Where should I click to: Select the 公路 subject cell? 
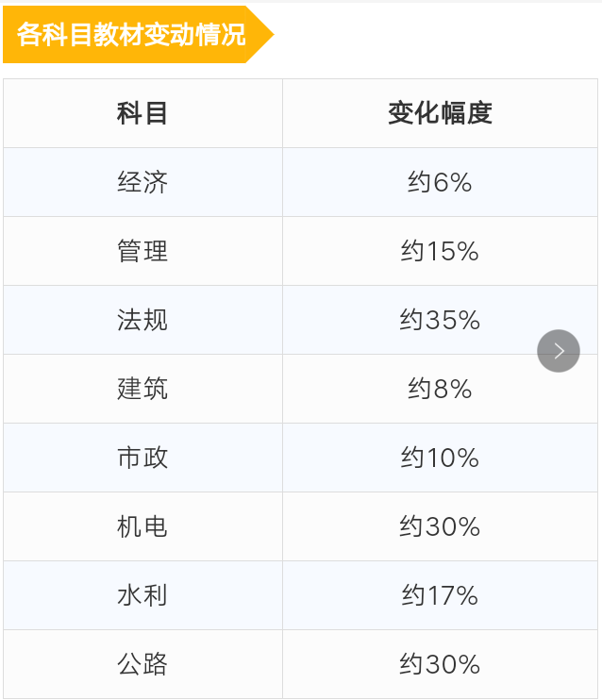142,664
